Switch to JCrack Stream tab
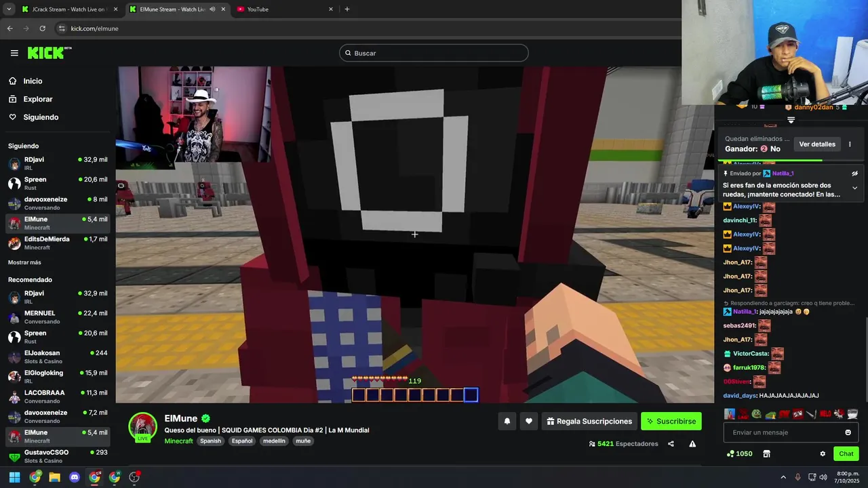The image size is (868, 488). pos(68,9)
